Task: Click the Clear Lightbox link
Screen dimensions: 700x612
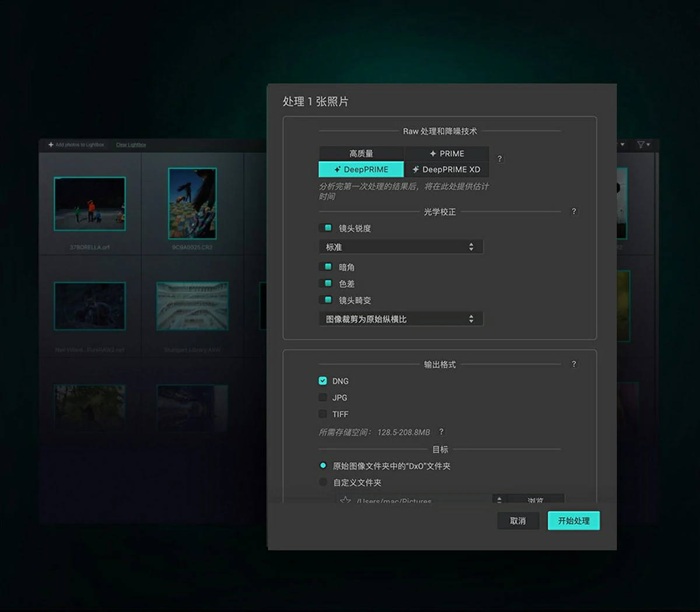Action: (x=131, y=145)
